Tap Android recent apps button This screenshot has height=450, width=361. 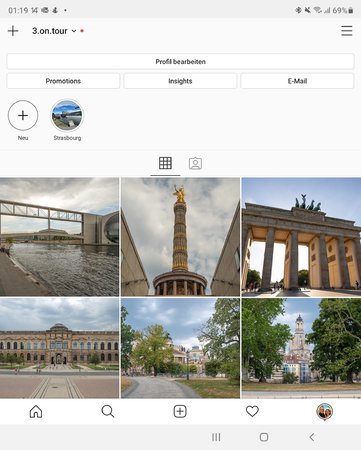click(216, 437)
